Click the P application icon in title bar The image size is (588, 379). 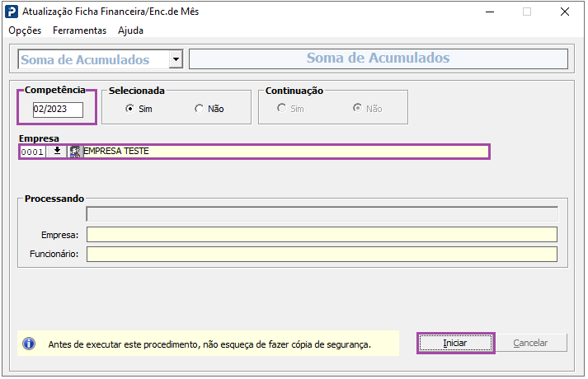coord(12,12)
